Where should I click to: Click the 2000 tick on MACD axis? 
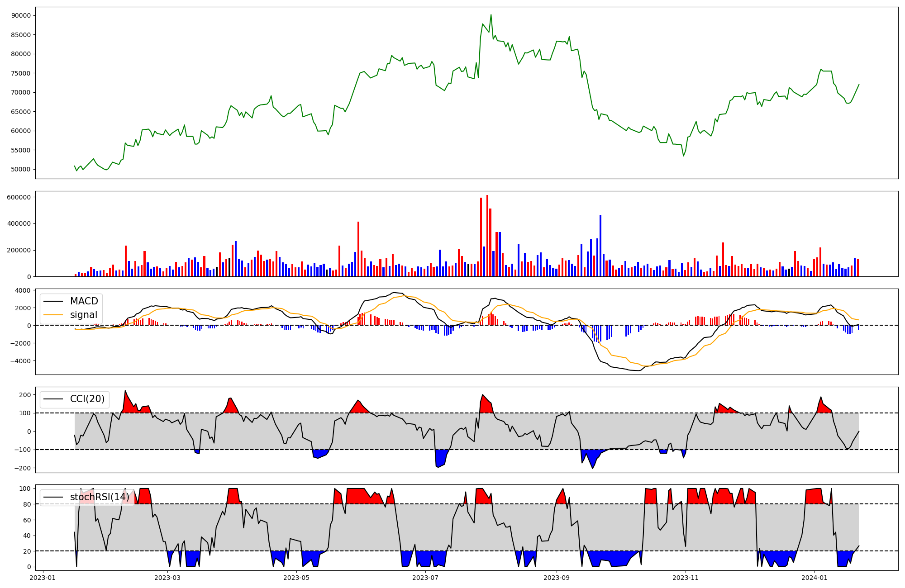pyautogui.click(x=23, y=308)
